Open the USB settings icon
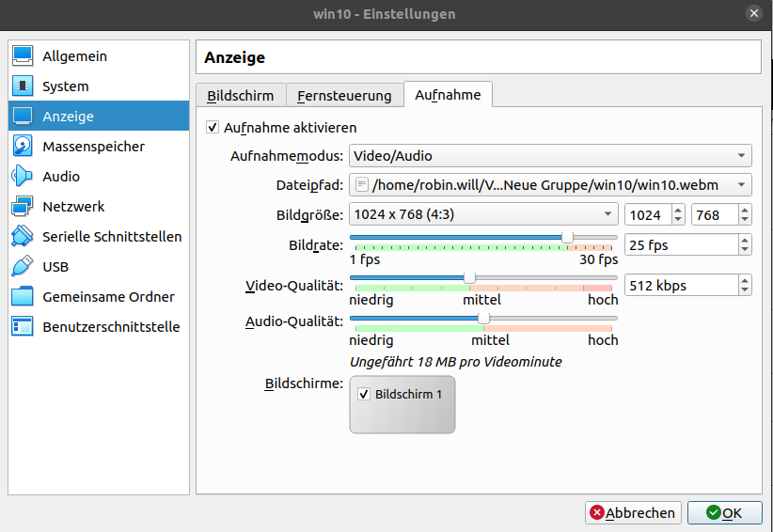Image resolution: width=773 pixels, height=532 pixels. pos(23,267)
